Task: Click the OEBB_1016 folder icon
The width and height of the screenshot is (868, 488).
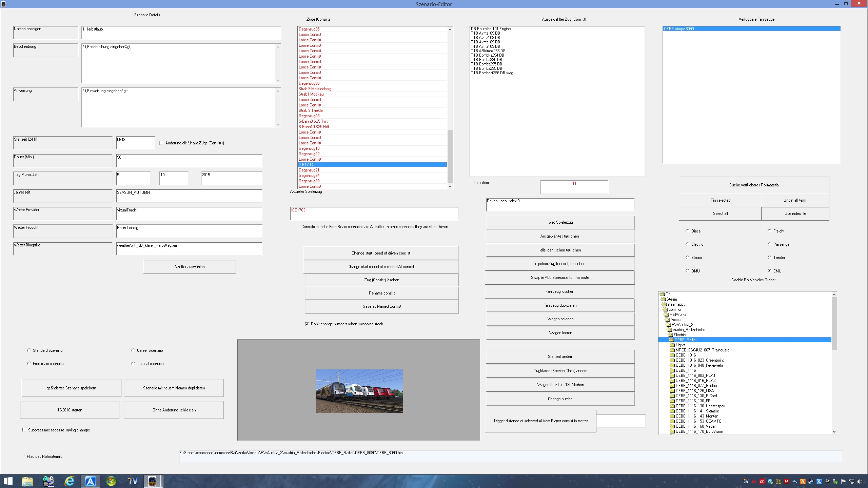Action: point(672,355)
